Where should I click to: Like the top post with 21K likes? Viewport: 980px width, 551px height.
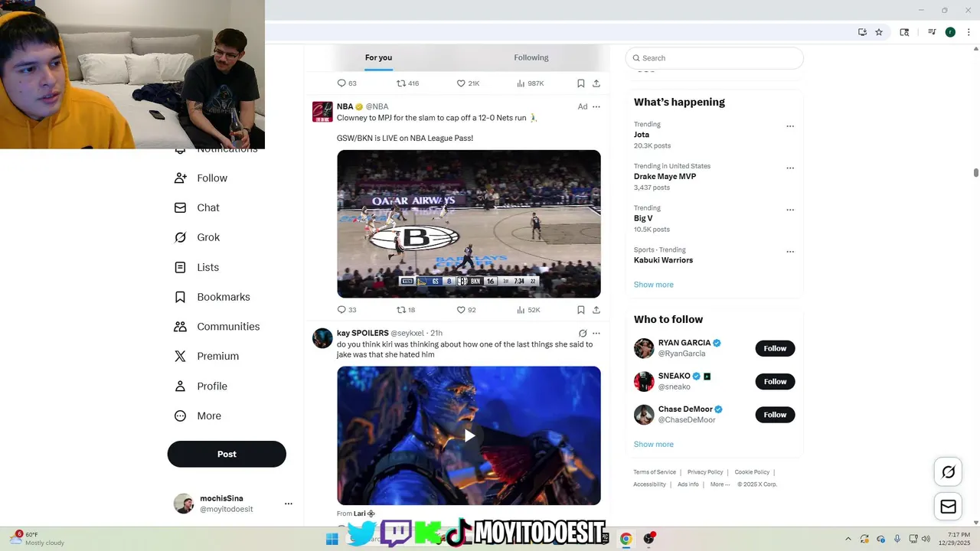[x=468, y=83]
